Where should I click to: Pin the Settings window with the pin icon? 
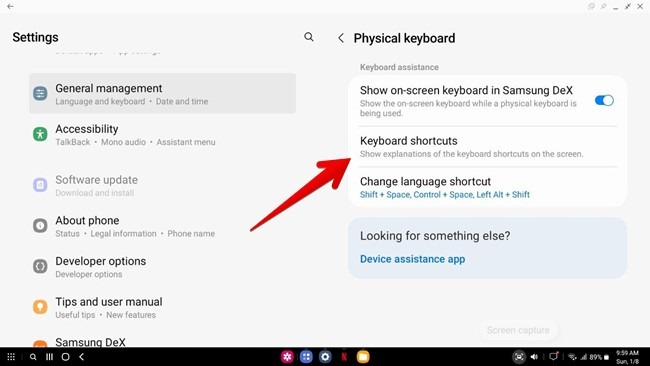(x=604, y=6)
